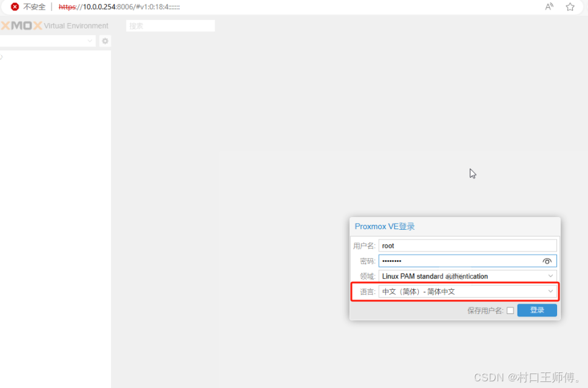Select Linux PAM standard authentication realm field
This screenshot has width=588, height=388.
coord(468,276)
